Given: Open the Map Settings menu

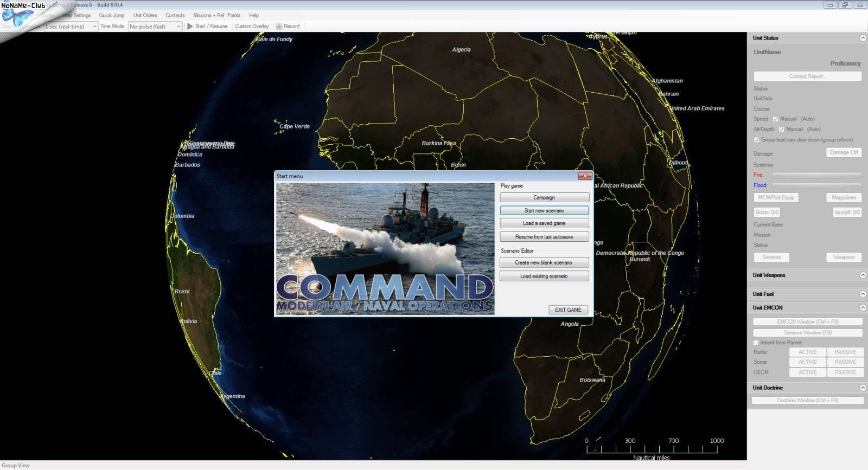Looking at the screenshot, I should point(76,15).
